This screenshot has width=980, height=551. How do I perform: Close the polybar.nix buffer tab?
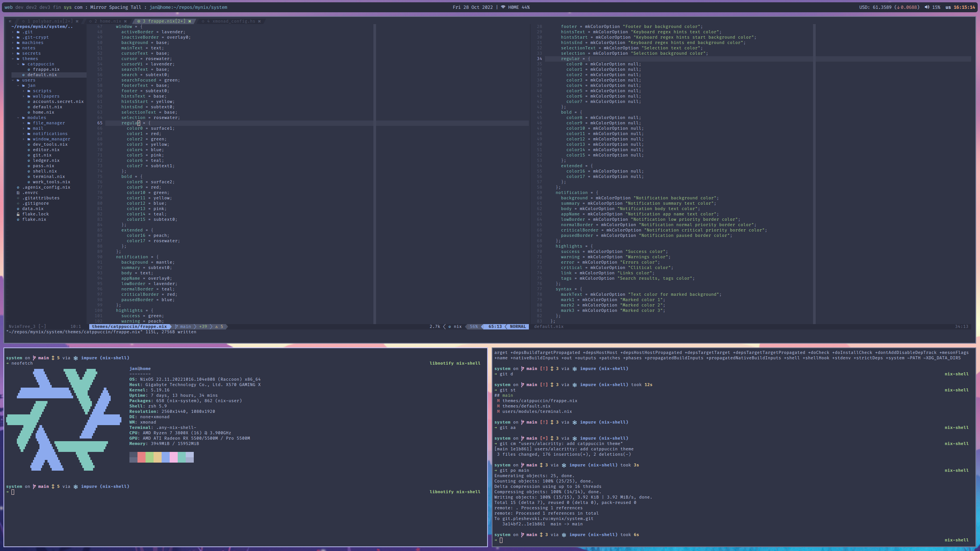coord(77,21)
